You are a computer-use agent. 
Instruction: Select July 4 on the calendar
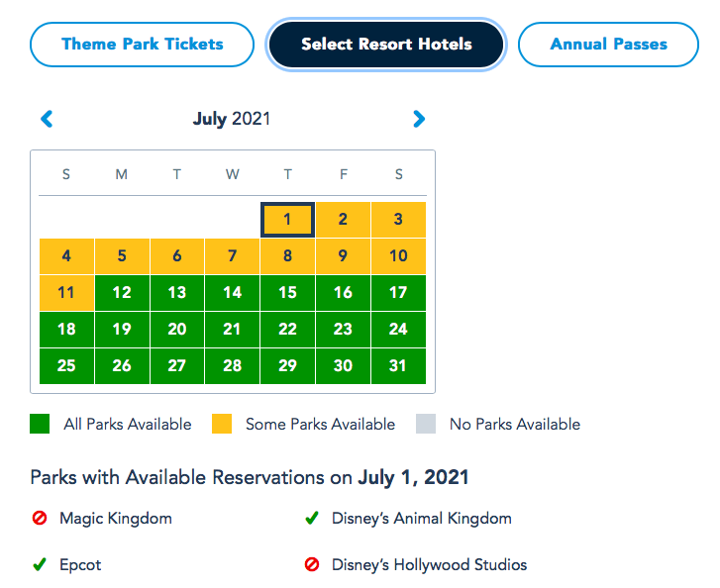66,256
